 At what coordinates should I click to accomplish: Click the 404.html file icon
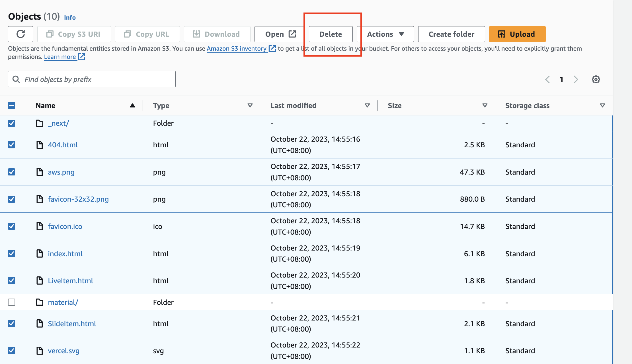point(40,145)
